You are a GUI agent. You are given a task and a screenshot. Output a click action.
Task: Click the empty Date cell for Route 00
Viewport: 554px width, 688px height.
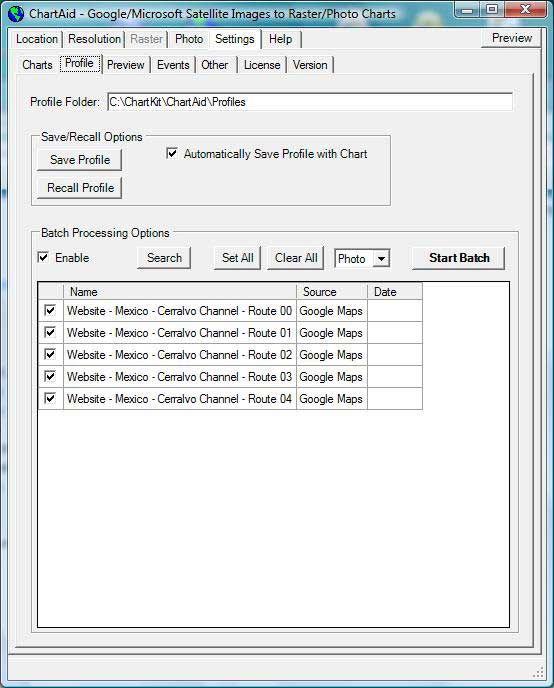(x=395, y=311)
